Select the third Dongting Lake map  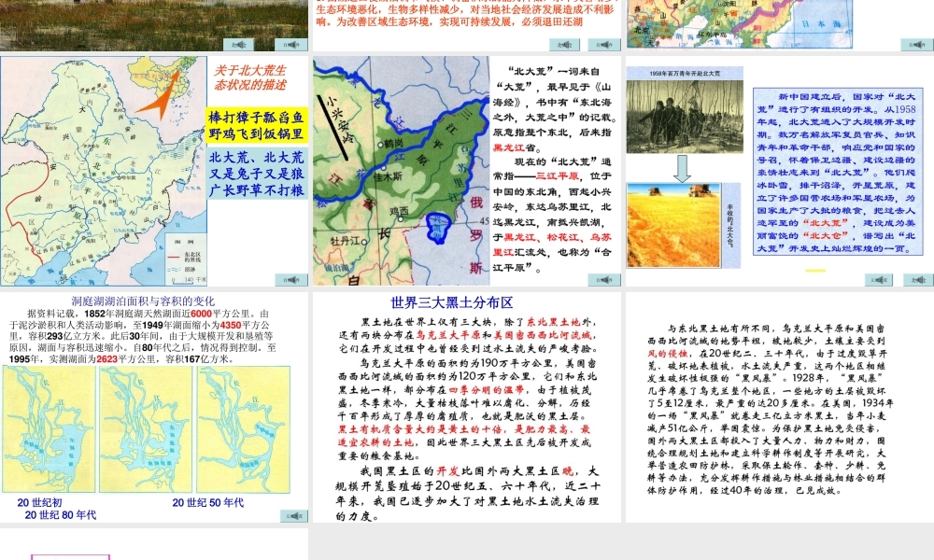pyautogui.click(x=244, y=429)
